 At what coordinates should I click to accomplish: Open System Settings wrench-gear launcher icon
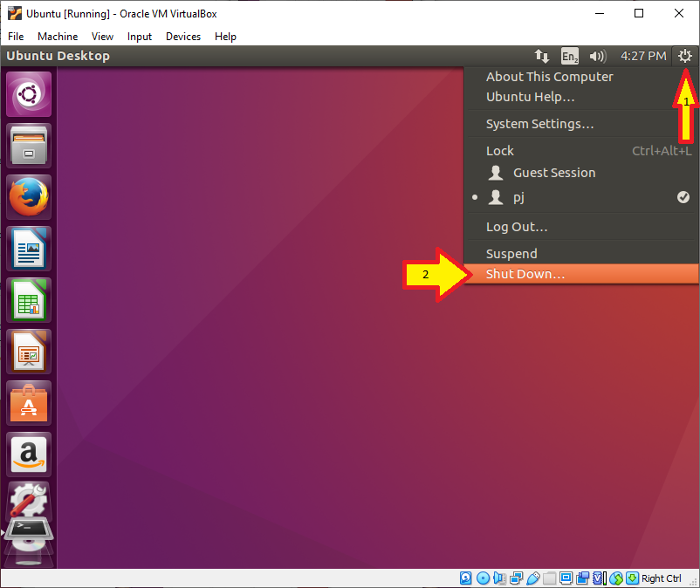pos(29,500)
